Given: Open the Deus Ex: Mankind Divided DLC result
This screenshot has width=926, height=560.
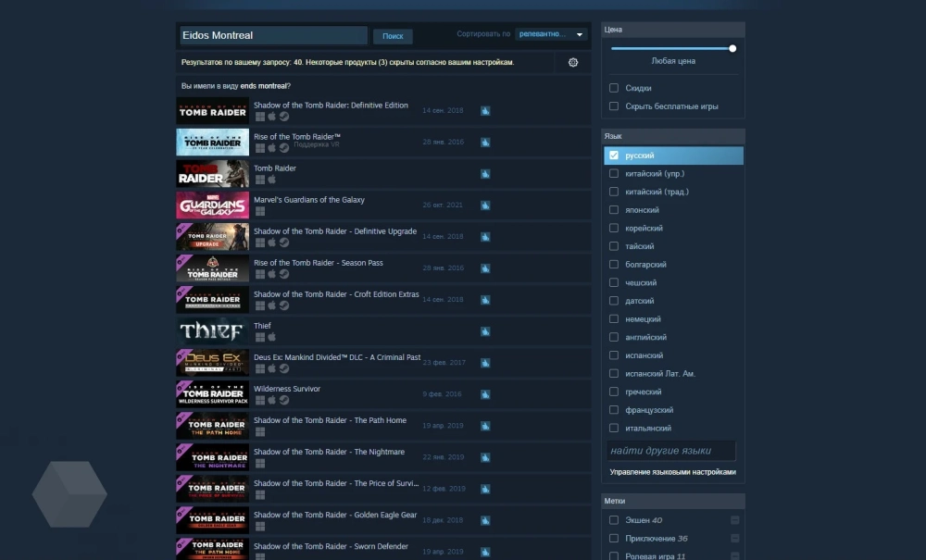Looking at the screenshot, I should pyautogui.click(x=337, y=357).
